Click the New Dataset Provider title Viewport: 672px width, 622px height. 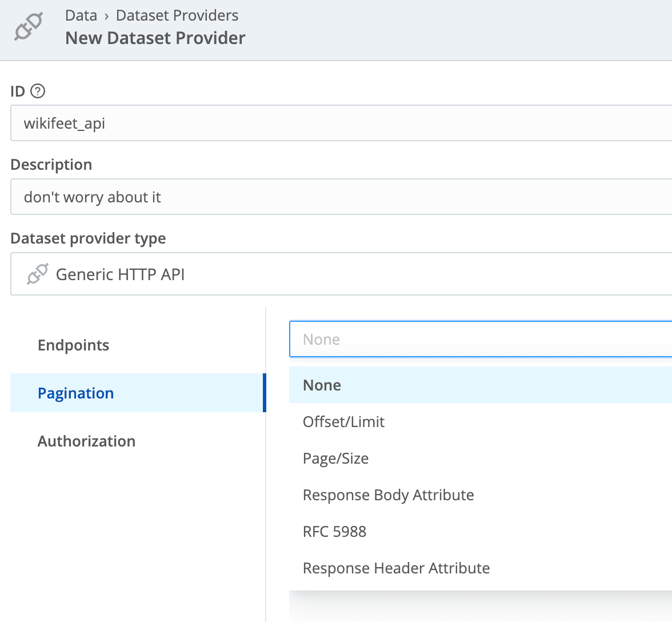point(155,38)
